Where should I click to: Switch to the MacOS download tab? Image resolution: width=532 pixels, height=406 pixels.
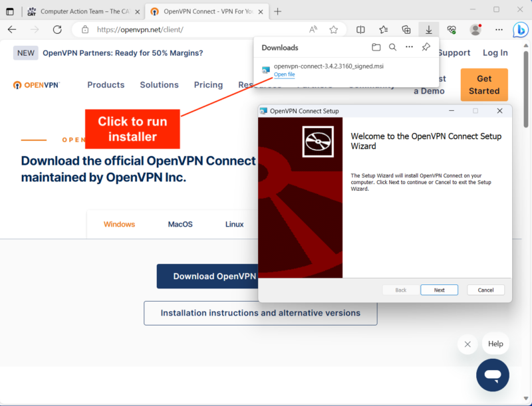180,224
